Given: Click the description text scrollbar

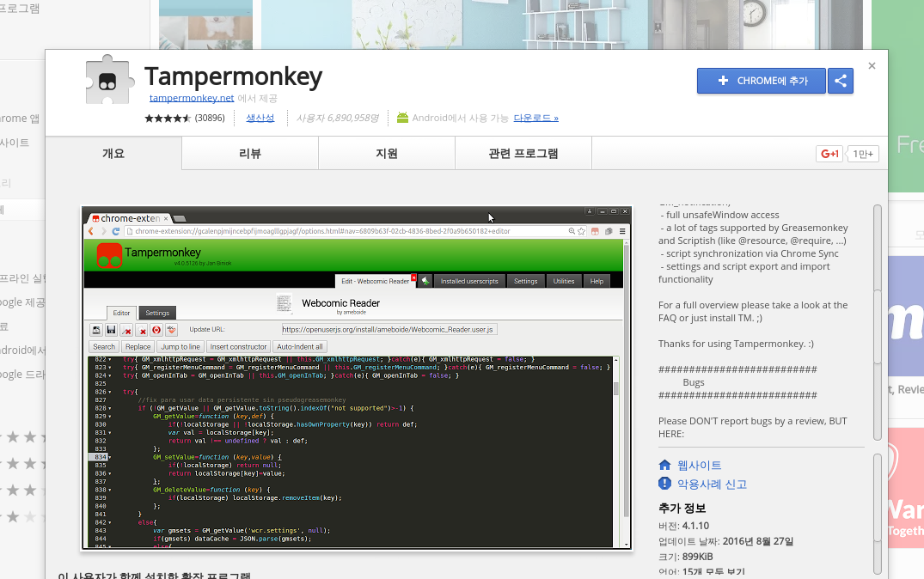Looking at the screenshot, I should point(877,322).
